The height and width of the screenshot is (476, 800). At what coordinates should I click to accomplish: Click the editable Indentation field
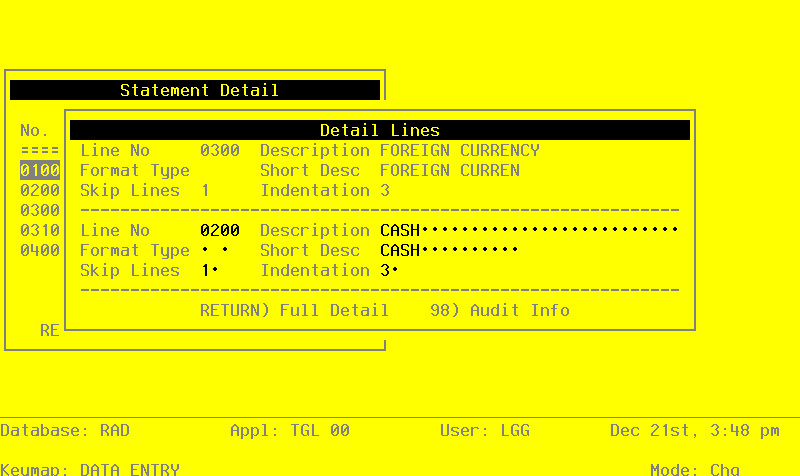(x=389, y=270)
